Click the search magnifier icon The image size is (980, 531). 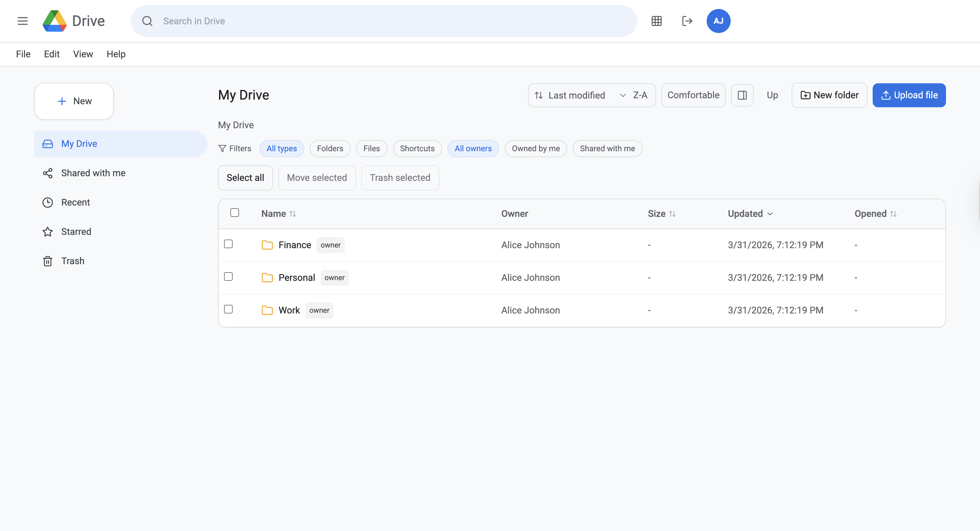pyautogui.click(x=147, y=21)
